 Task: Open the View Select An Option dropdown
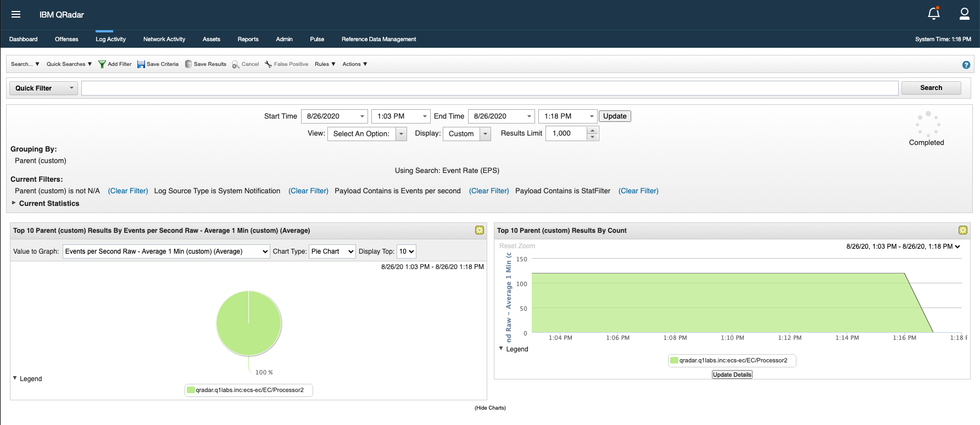[367, 134]
